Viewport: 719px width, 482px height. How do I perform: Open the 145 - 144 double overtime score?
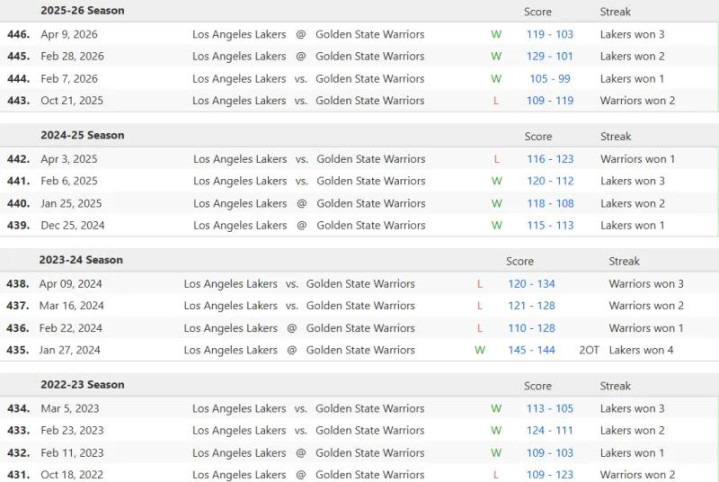coord(531,350)
